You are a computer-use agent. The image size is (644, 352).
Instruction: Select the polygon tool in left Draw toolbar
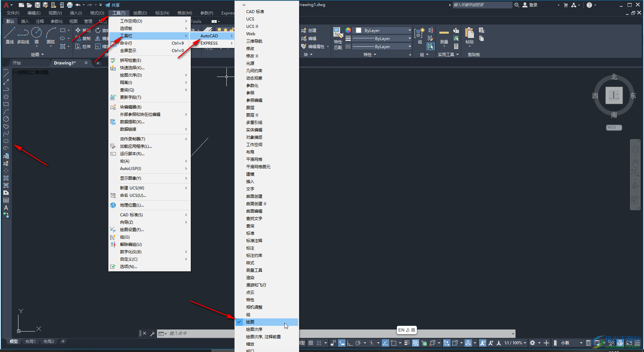[x=6, y=97]
